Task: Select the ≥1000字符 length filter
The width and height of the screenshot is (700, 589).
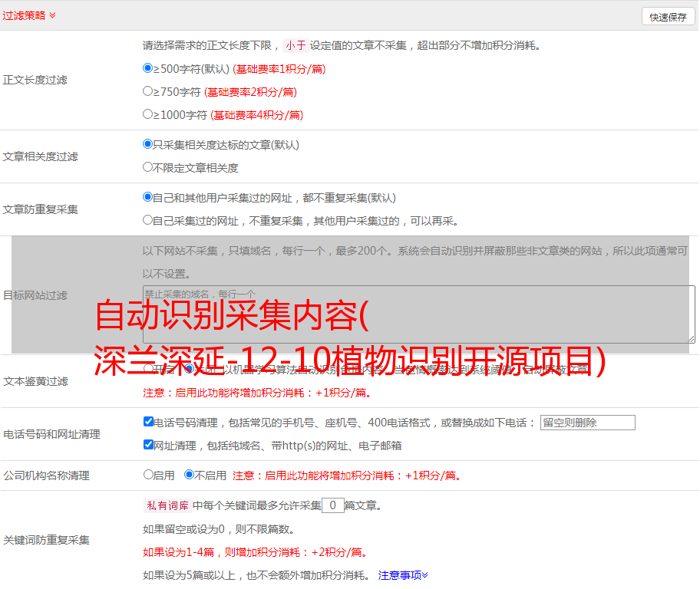Action: pos(148,114)
